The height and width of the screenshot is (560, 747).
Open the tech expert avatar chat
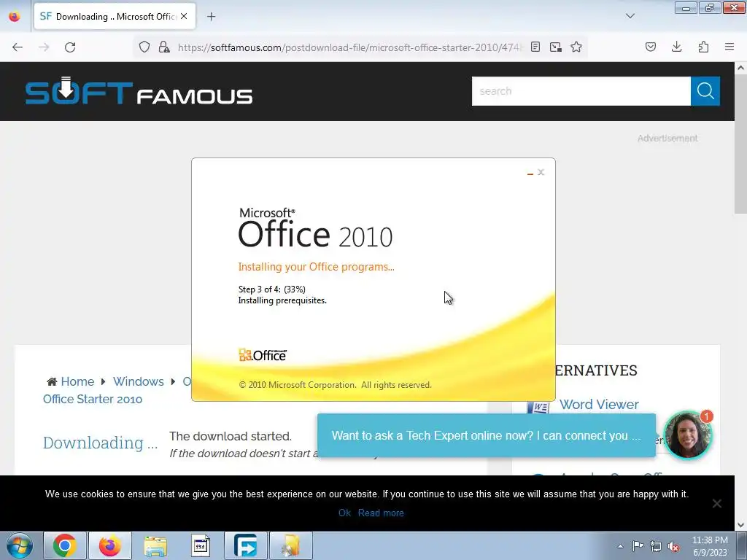click(x=687, y=435)
